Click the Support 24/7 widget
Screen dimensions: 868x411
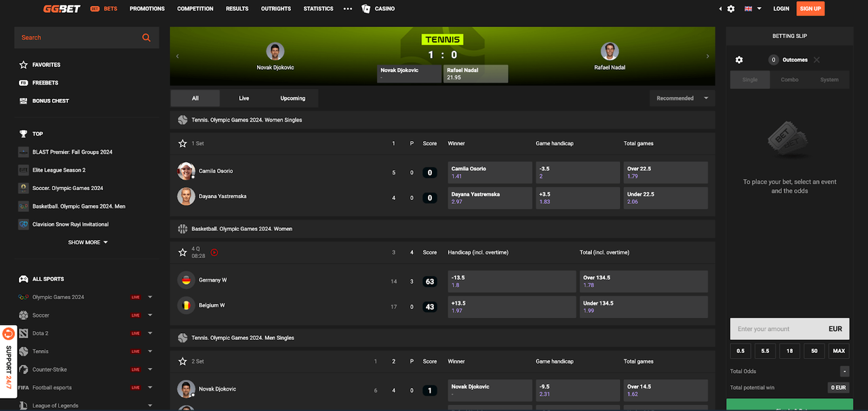(9, 361)
